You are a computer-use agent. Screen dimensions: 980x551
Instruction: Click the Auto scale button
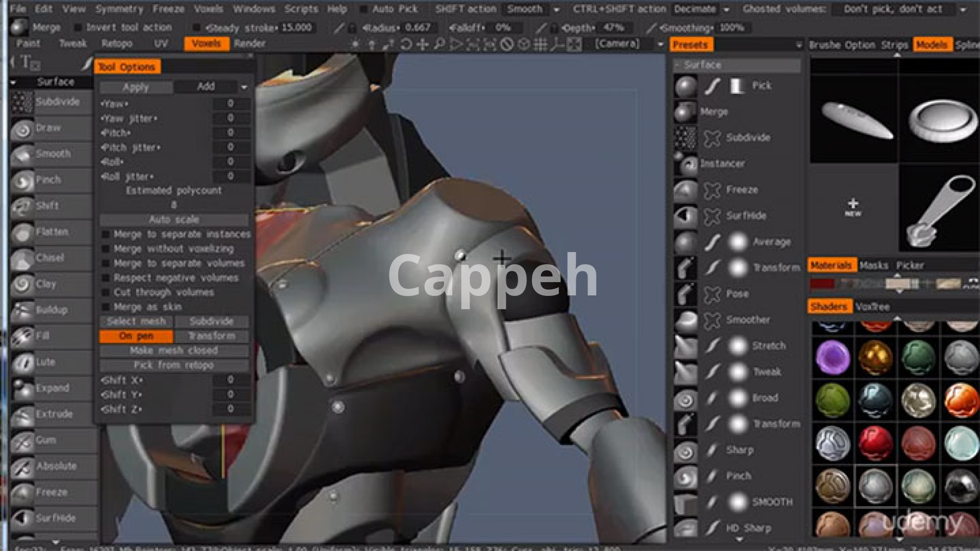coord(174,220)
